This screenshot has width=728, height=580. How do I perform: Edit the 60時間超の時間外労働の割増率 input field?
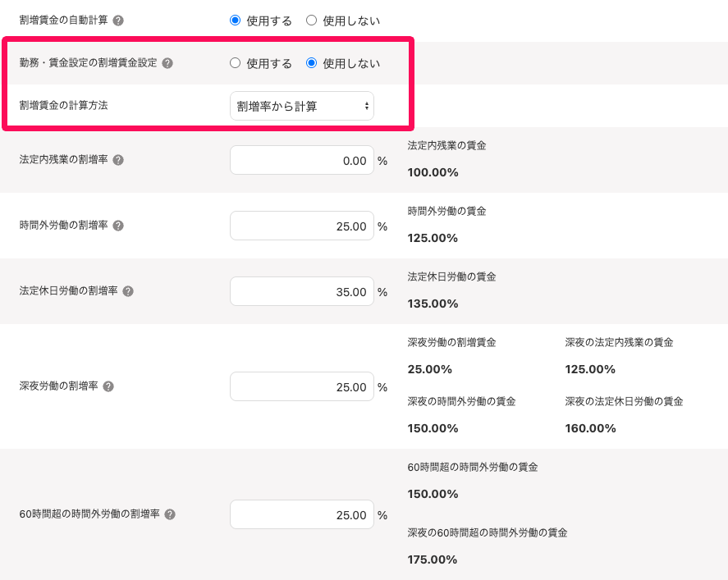click(302, 514)
